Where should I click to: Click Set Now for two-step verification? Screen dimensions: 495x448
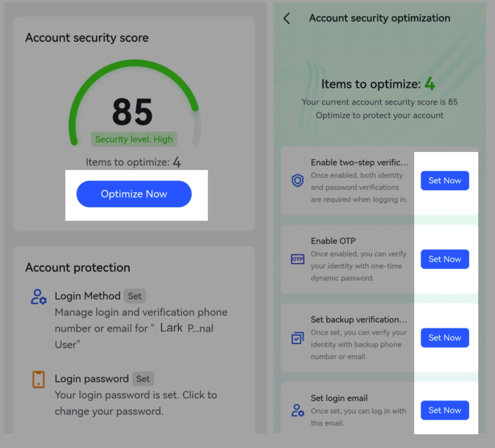[445, 180]
